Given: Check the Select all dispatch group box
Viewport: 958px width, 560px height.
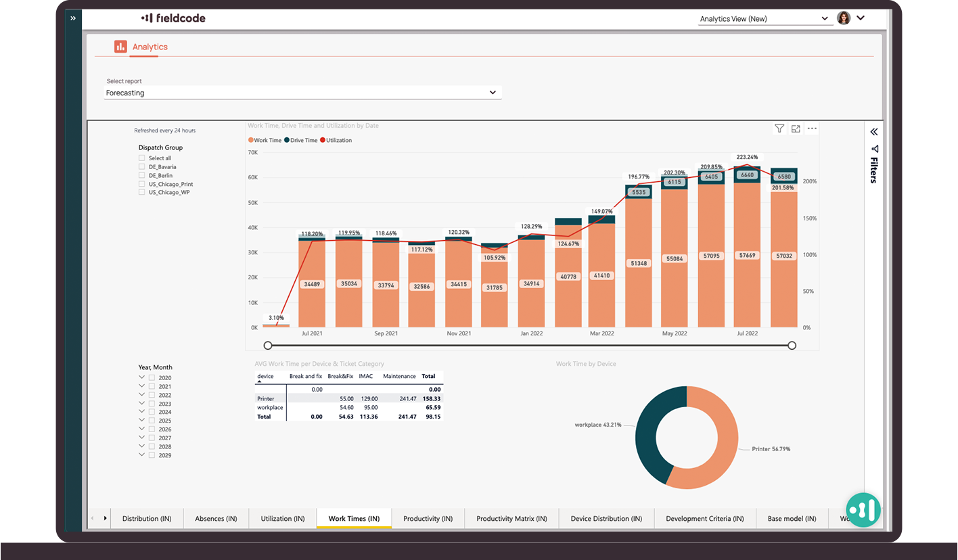Looking at the screenshot, I should coord(142,158).
